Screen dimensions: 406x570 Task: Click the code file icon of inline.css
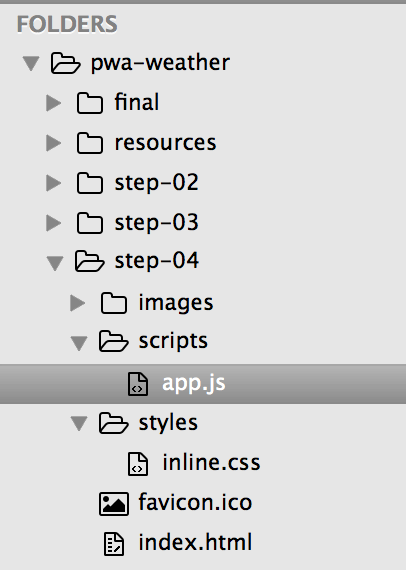pyautogui.click(x=138, y=464)
